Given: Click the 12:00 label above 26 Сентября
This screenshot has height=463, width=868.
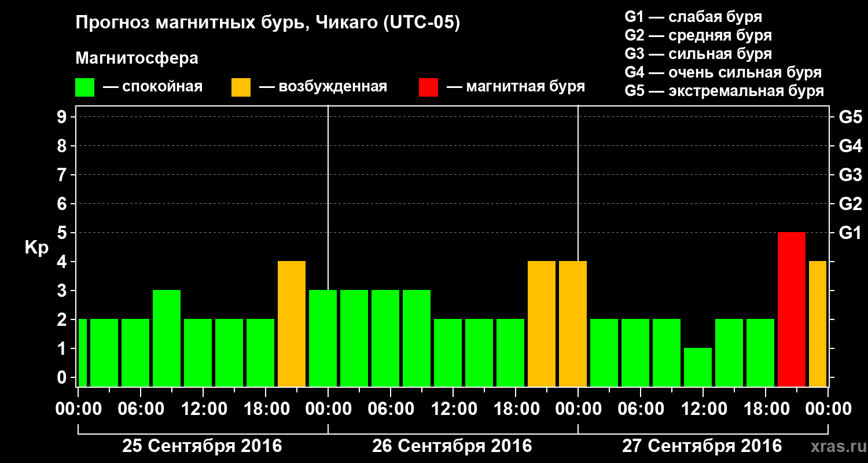Looking at the screenshot, I should (453, 409).
